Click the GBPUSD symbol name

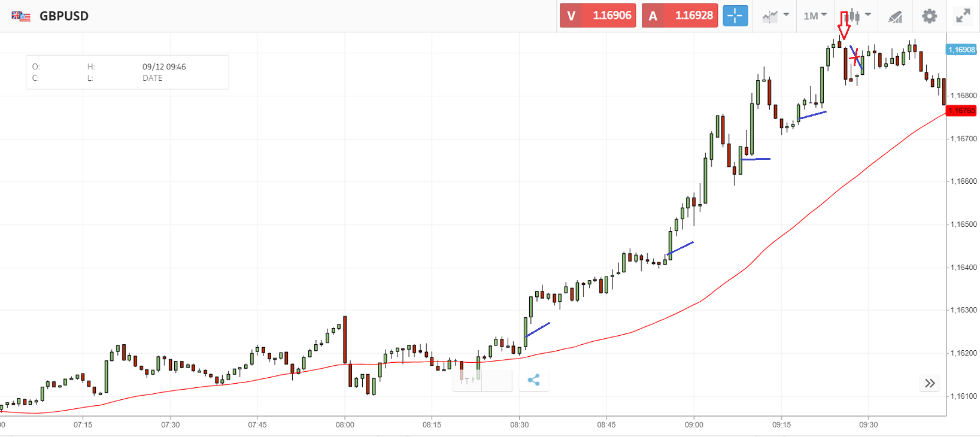pyautogui.click(x=64, y=16)
